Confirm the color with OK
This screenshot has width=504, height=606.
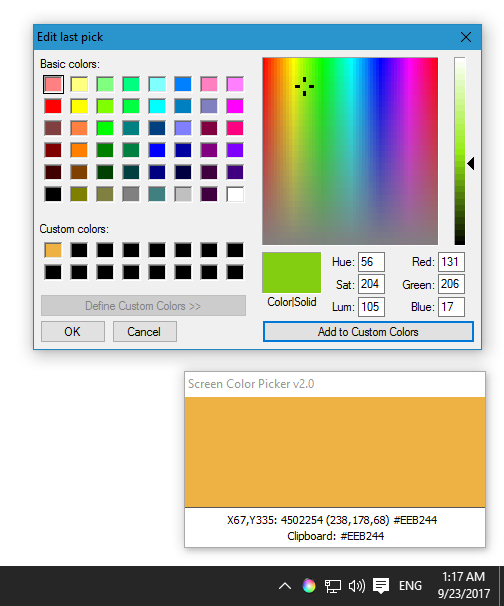73,332
